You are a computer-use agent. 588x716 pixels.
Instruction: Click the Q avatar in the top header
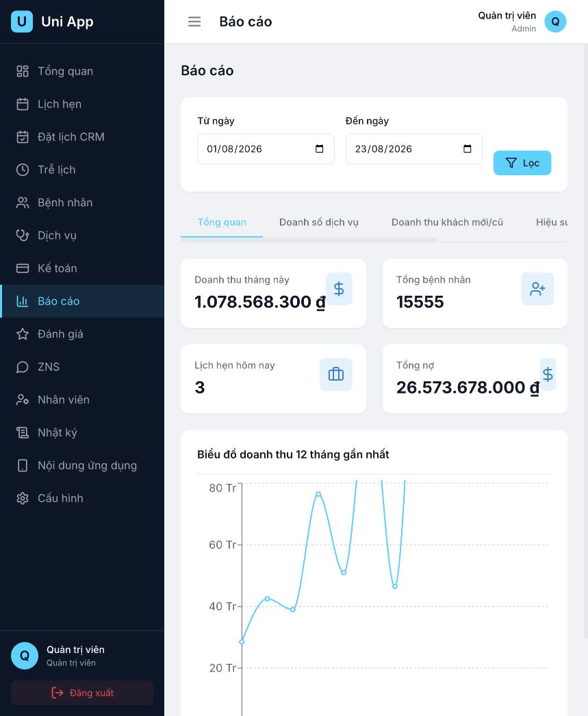pyautogui.click(x=555, y=21)
